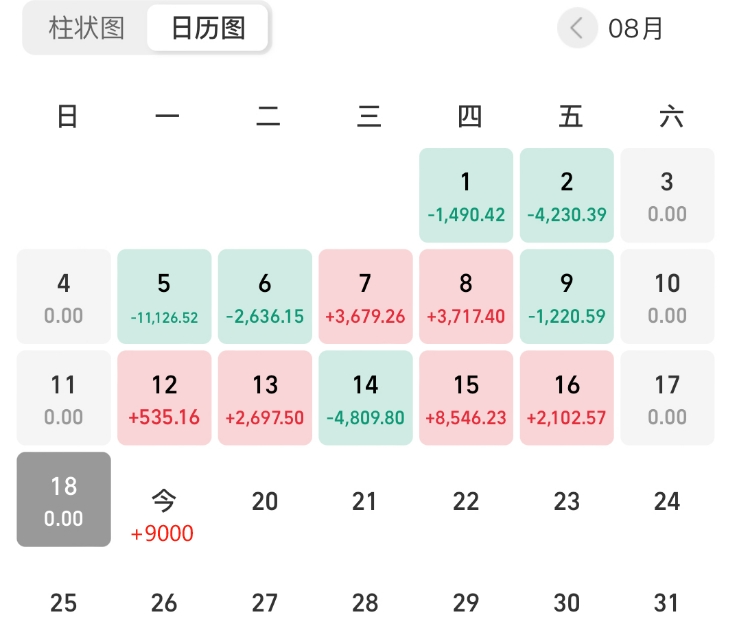Click the 08月 month label
The height and width of the screenshot is (641, 747).
tap(636, 29)
